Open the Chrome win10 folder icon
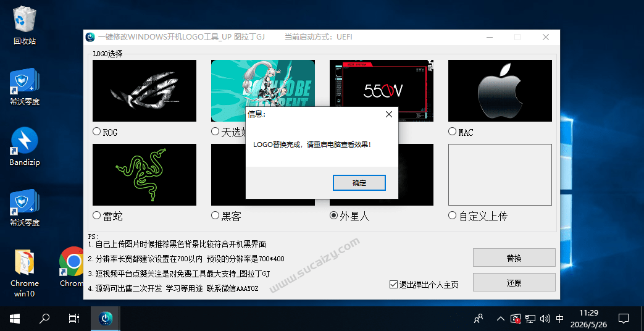The width and height of the screenshot is (644, 331). point(25,273)
